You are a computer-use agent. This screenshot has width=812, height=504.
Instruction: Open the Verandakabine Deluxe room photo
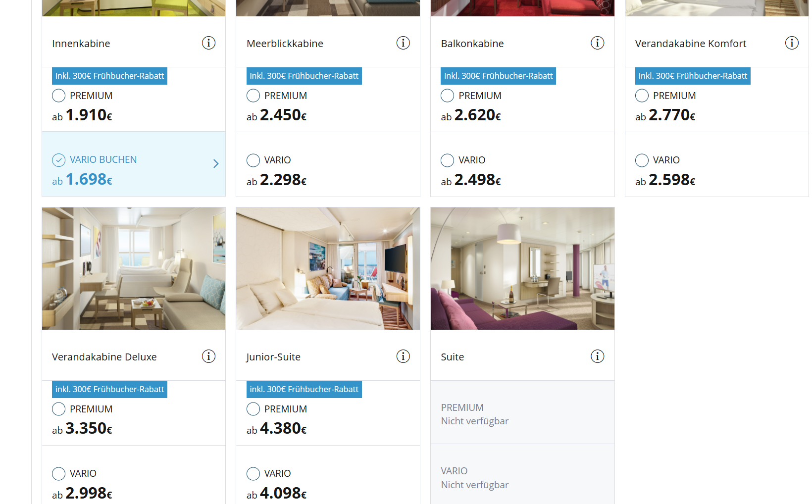[x=134, y=268]
